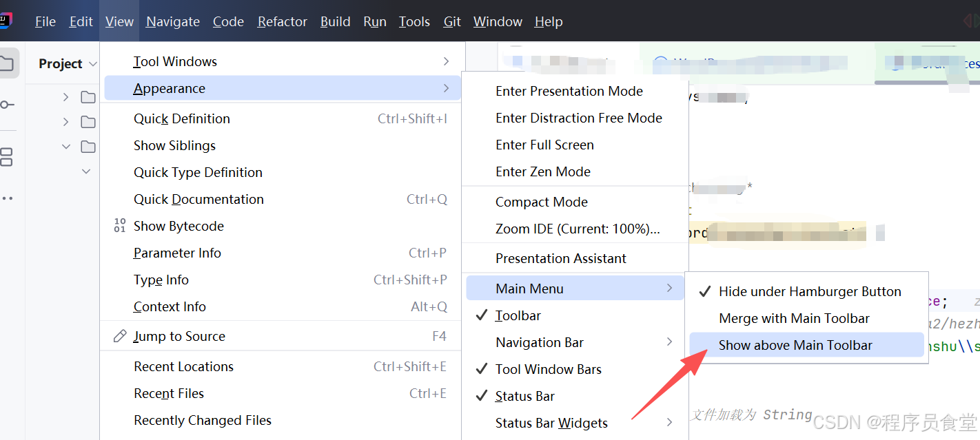The image size is (980, 440).
Task: Open the Navigate menu
Action: (x=173, y=21)
